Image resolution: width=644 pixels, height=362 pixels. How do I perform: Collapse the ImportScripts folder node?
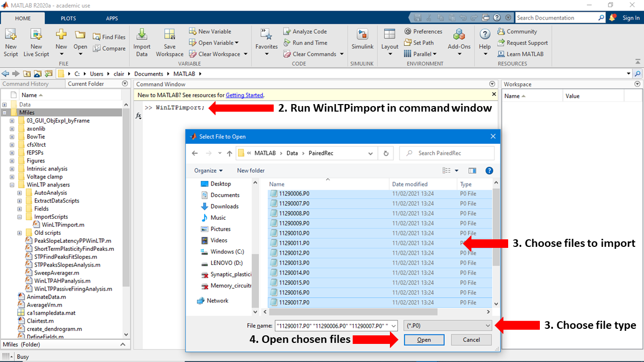pos(20,217)
